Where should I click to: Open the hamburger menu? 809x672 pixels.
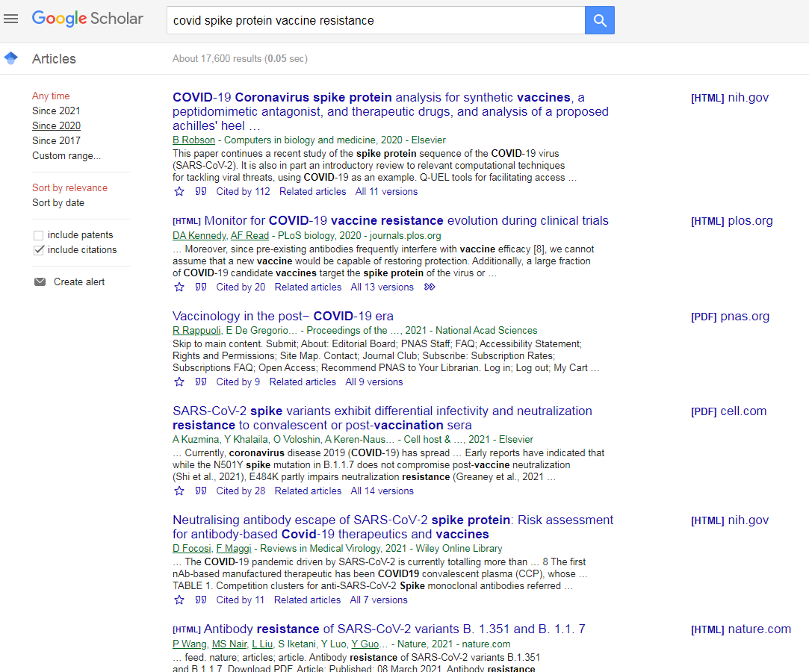click(11, 19)
